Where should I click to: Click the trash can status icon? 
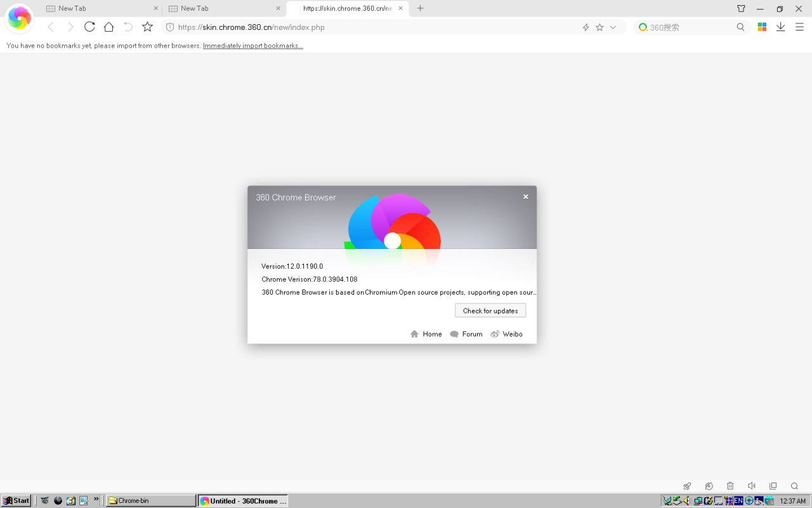[730, 486]
